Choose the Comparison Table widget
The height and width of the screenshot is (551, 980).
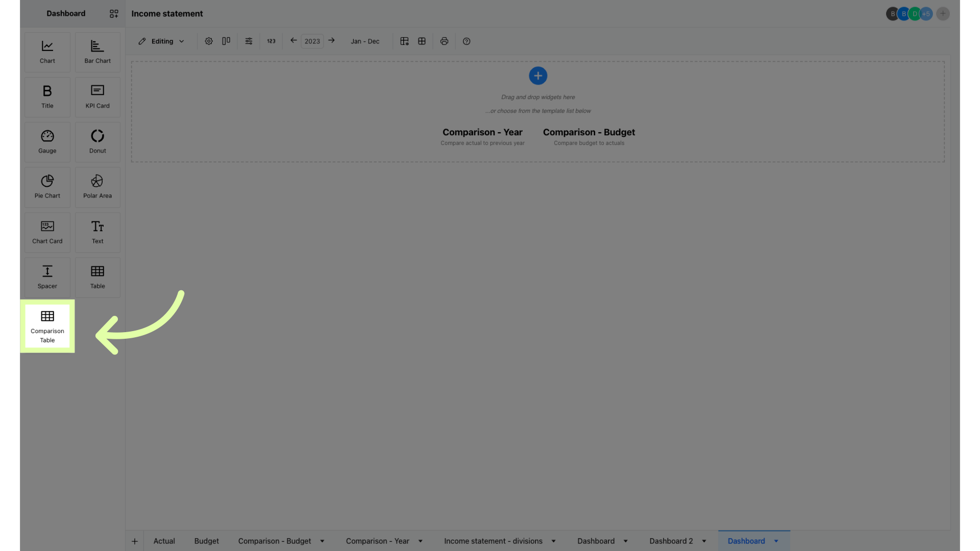[x=47, y=326]
